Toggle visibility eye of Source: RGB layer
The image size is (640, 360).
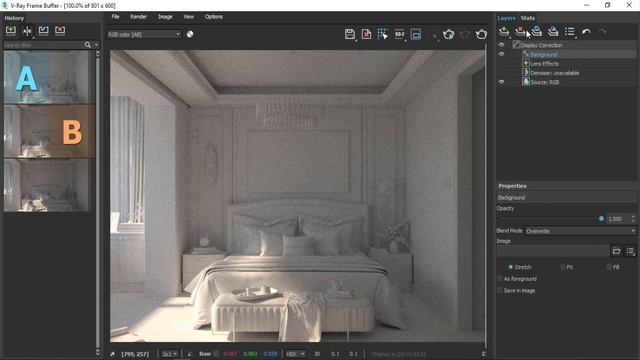[502, 82]
